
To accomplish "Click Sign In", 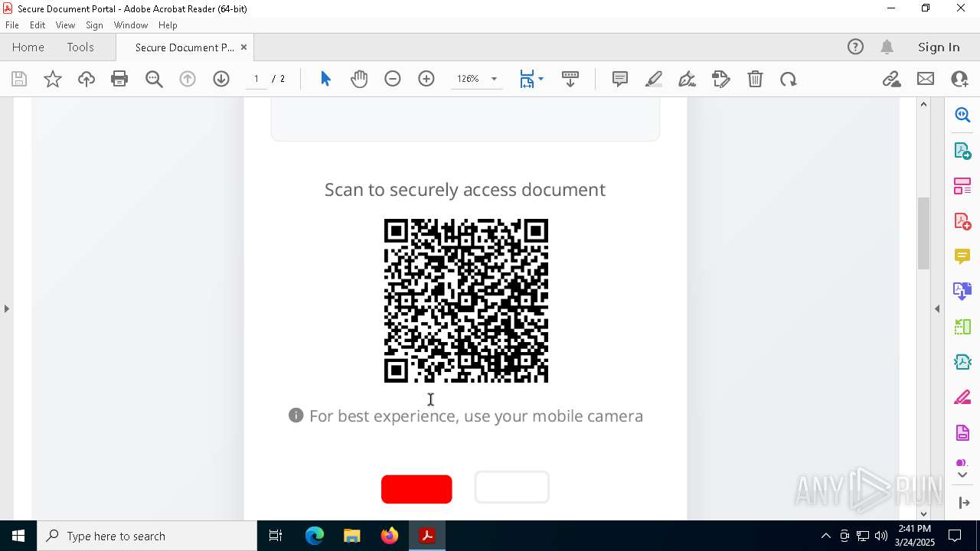I will (939, 47).
